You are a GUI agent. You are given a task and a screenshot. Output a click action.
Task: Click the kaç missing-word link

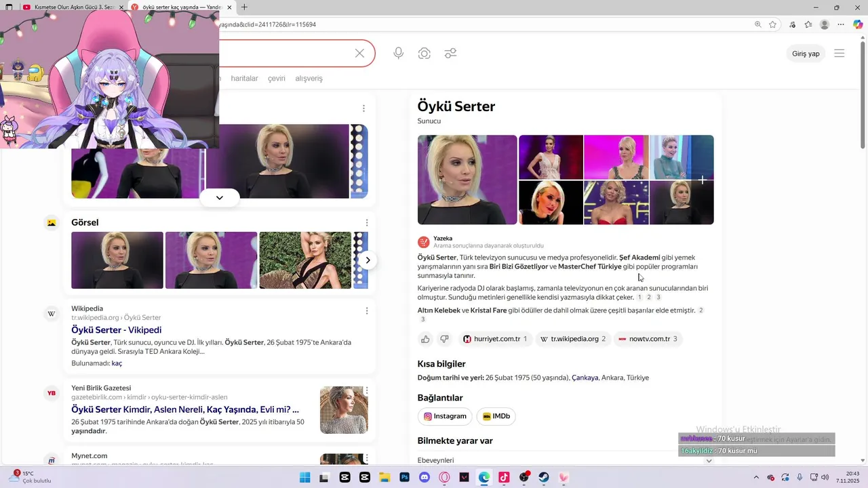coord(117,363)
